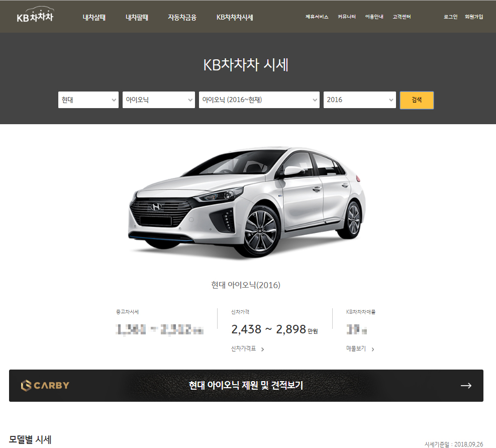Viewport: 496px width, 448px height.
Task: Click the CARBY logo in banner
Action: tap(45, 385)
